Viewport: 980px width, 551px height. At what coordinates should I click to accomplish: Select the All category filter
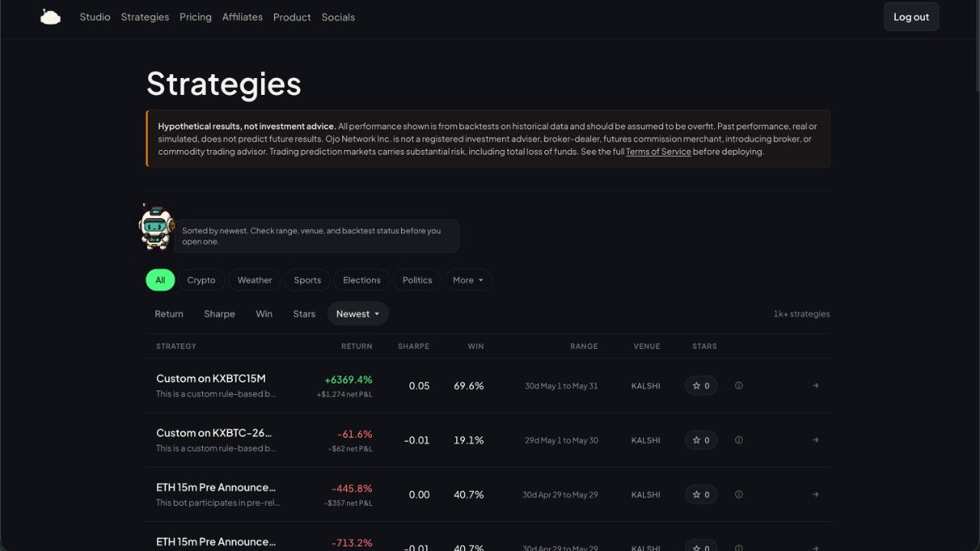coord(160,280)
